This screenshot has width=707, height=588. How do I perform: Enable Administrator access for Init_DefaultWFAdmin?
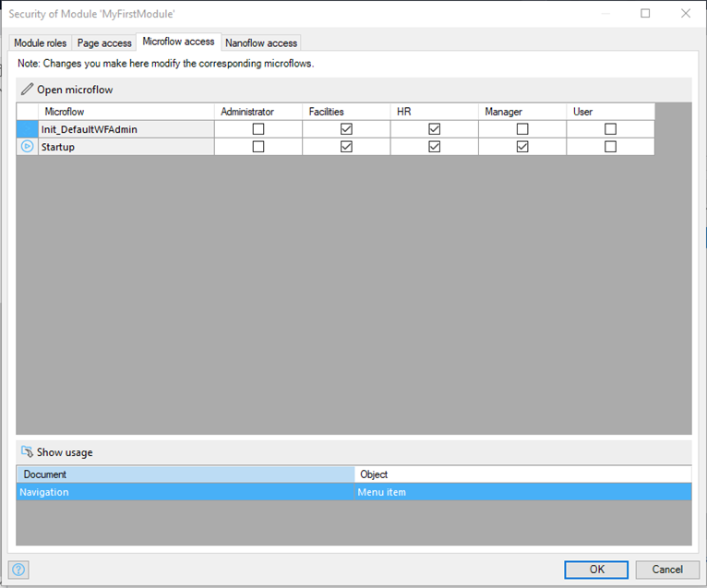pos(258,129)
